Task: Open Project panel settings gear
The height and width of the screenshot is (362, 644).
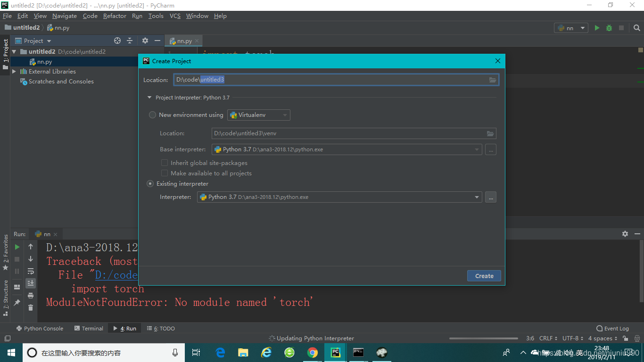Action: [x=145, y=41]
